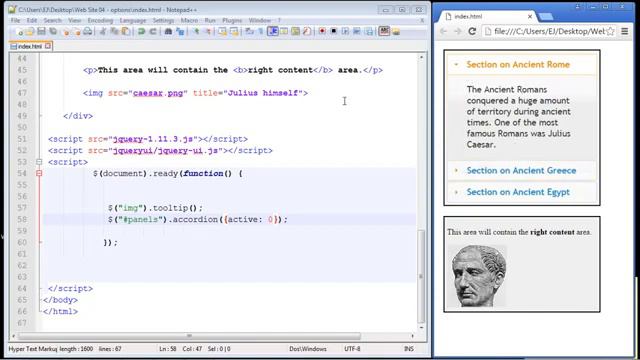The width and height of the screenshot is (640, 360).
Task: Open Find with the binoculars icon
Action: (x=168, y=31)
